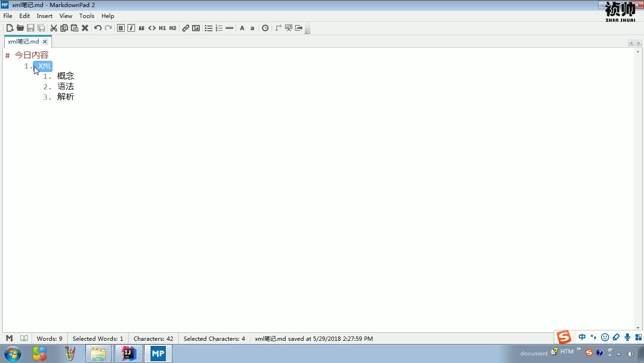
Task: Cut selection with the scissors icon
Action: [53, 28]
